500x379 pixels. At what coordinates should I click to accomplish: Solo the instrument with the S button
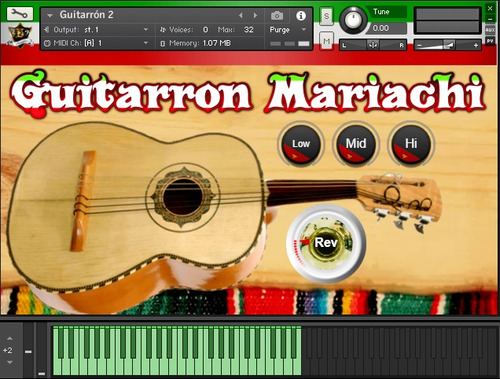pyautogui.click(x=326, y=16)
